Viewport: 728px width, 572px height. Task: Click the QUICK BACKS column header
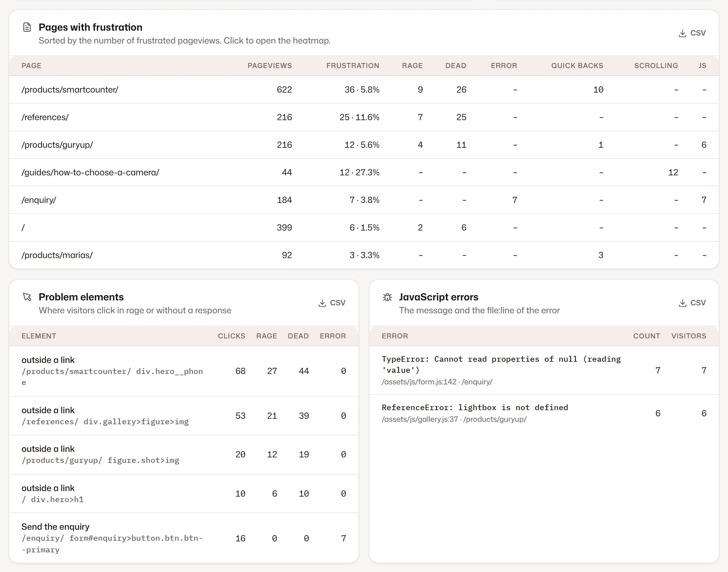click(x=577, y=66)
